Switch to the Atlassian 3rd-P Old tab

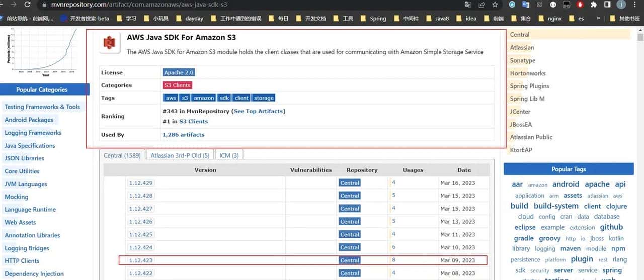pos(180,155)
